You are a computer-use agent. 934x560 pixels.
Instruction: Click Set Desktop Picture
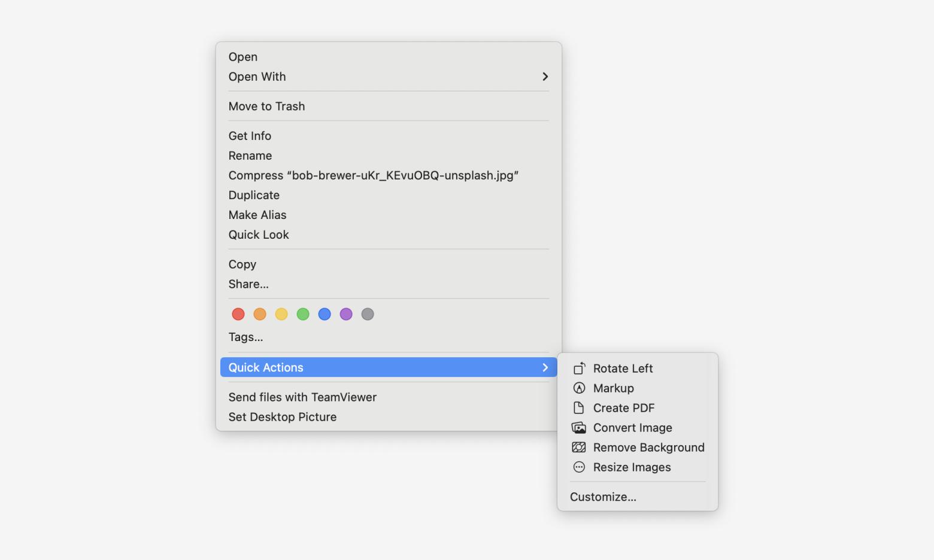point(283,417)
